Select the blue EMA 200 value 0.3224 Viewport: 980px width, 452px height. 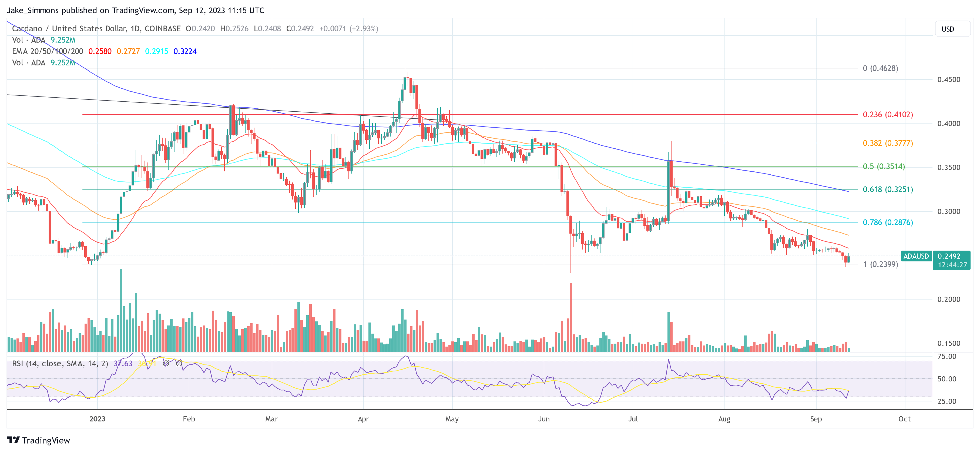coord(185,51)
